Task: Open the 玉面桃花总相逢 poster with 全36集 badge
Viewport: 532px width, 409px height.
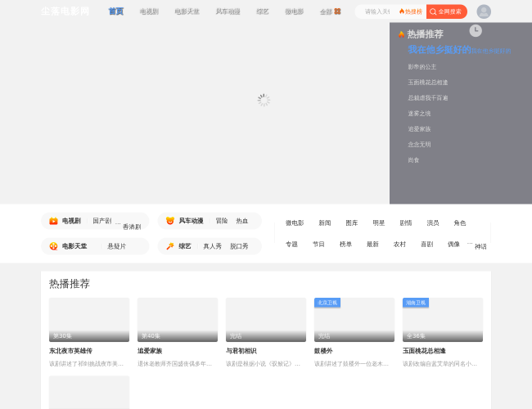Action: pyautogui.click(x=443, y=320)
